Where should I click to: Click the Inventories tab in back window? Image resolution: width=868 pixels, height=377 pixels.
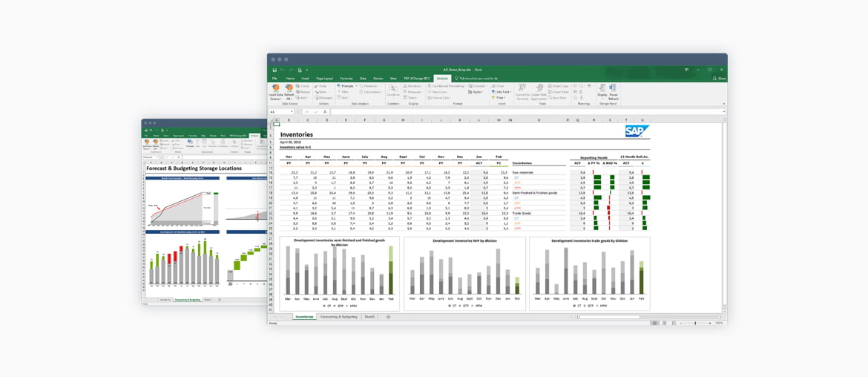click(x=165, y=300)
